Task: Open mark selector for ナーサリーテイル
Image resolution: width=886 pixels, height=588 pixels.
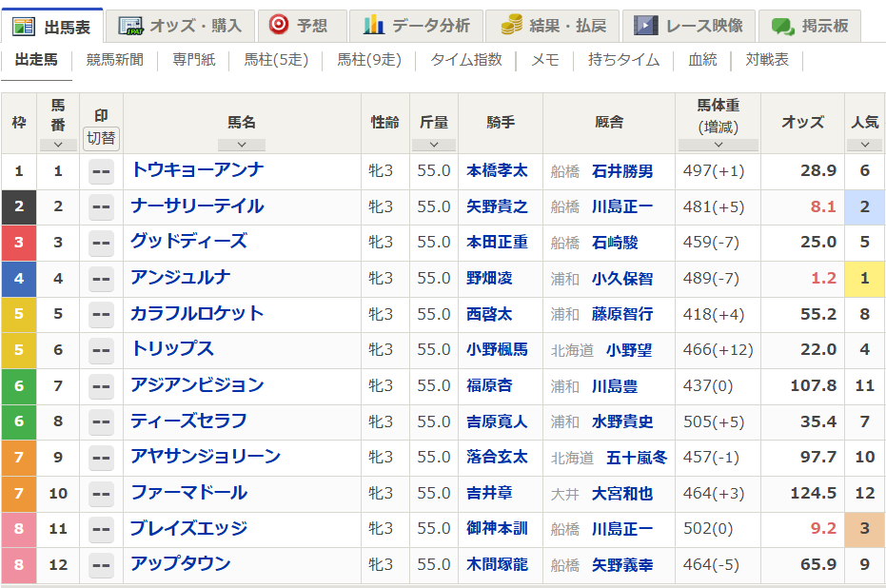Action: [101, 206]
